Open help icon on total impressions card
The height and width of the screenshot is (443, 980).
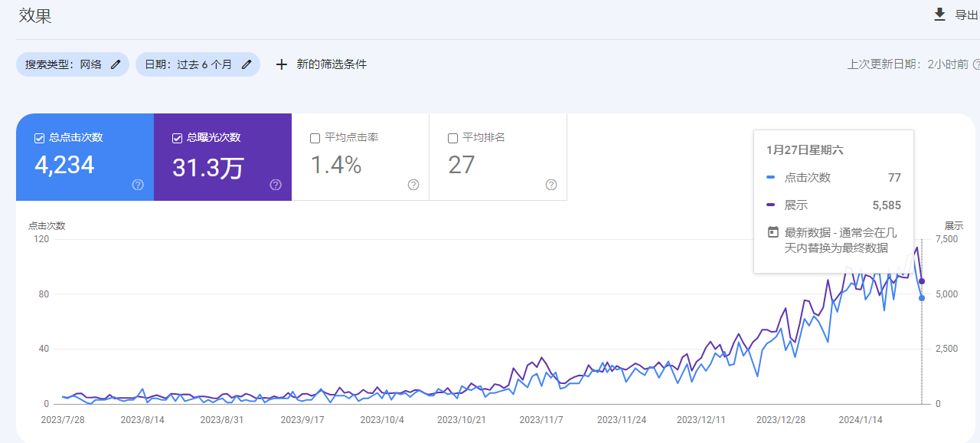pos(276,185)
